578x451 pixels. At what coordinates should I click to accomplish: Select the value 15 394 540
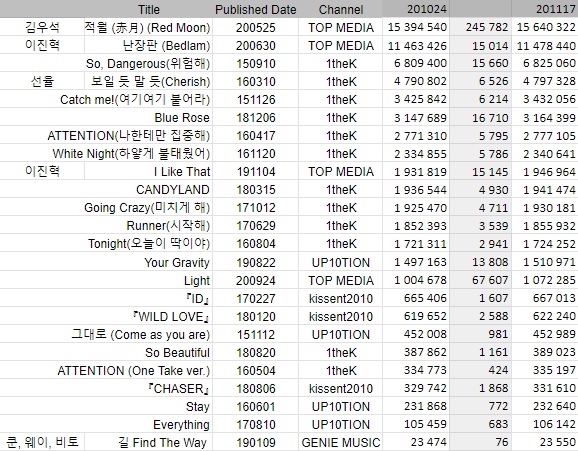416,27
